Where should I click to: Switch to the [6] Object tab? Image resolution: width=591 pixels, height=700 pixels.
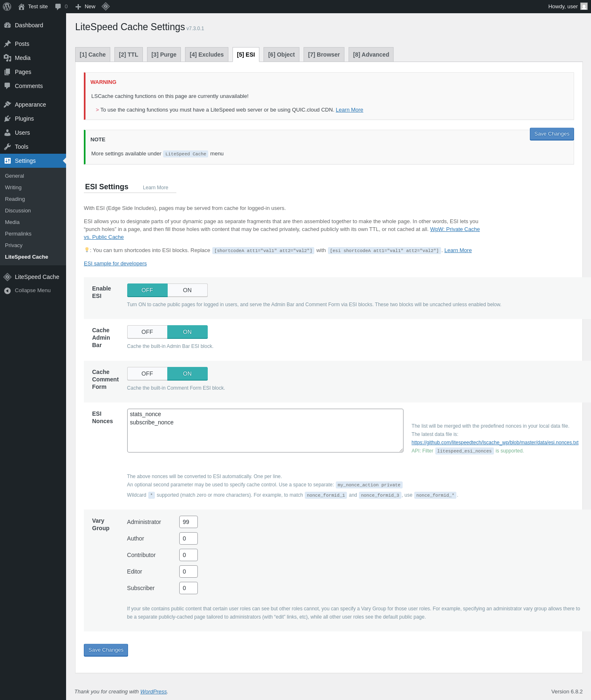click(x=281, y=55)
